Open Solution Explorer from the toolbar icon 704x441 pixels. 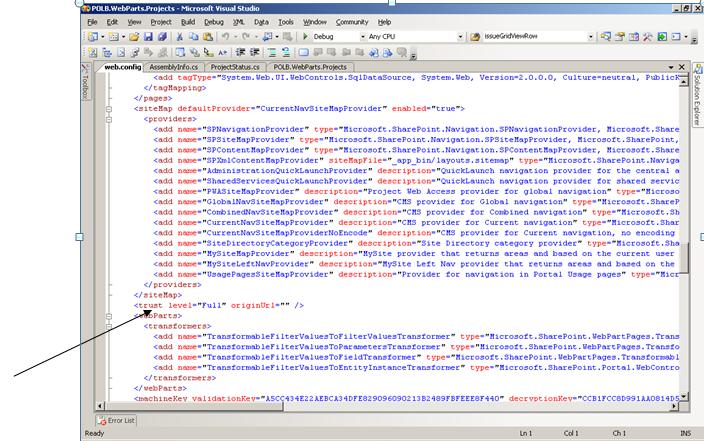606,37
